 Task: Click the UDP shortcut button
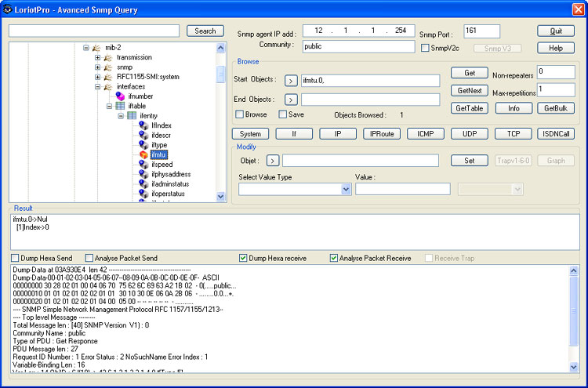pos(470,134)
